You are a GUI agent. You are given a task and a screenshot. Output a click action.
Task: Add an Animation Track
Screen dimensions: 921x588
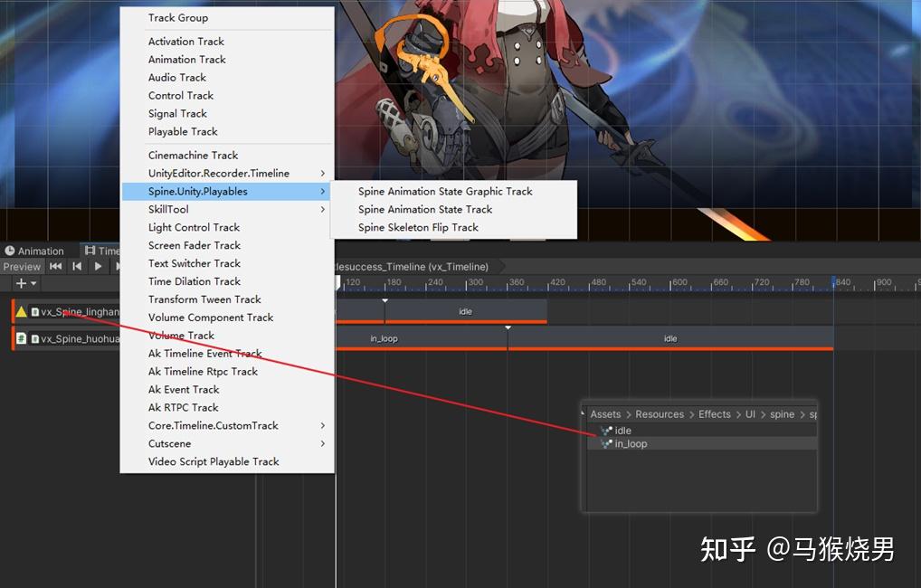[227, 60]
